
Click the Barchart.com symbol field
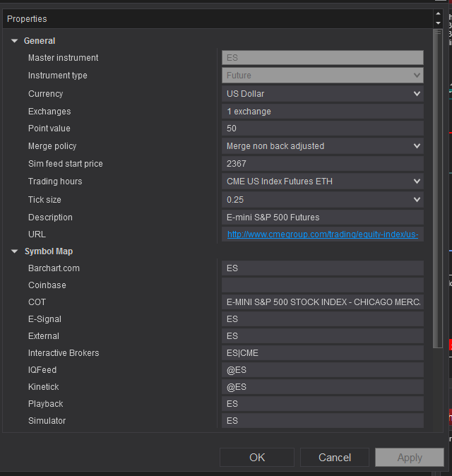(x=322, y=268)
